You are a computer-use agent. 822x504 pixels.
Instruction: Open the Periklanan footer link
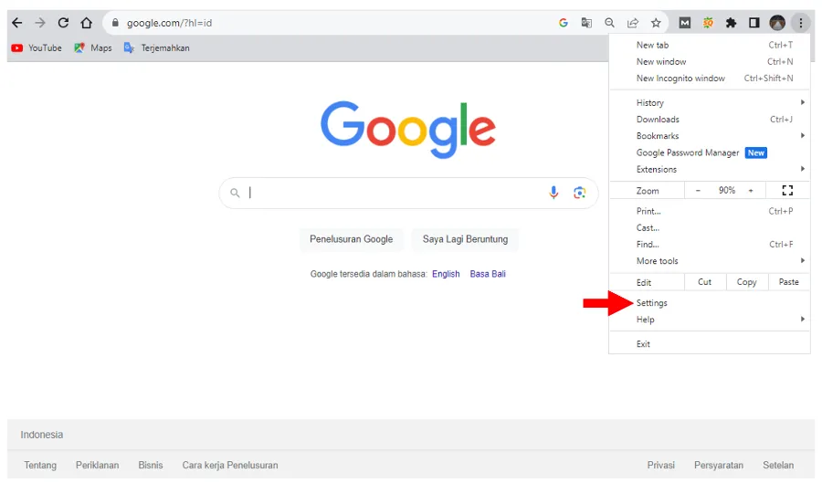pyautogui.click(x=97, y=466)
